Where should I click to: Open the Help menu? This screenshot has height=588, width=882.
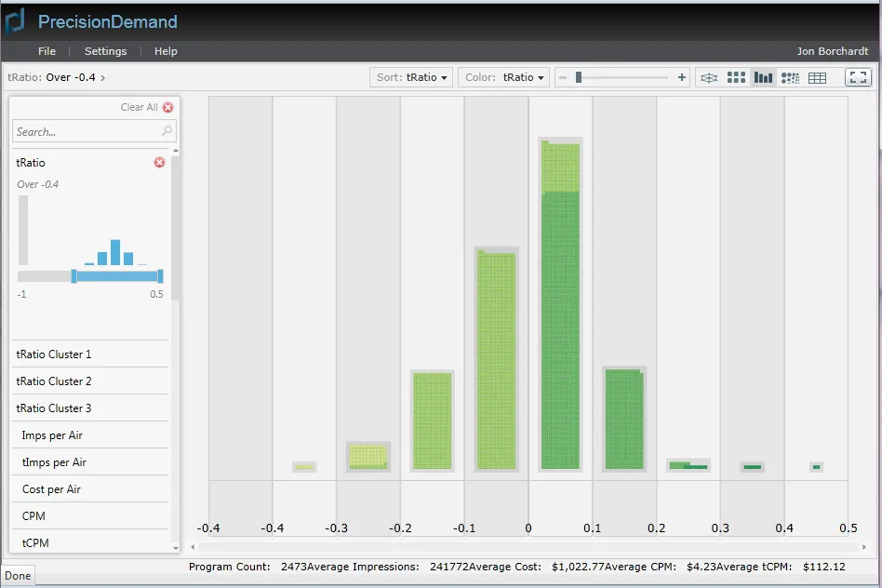click(166, 51)
